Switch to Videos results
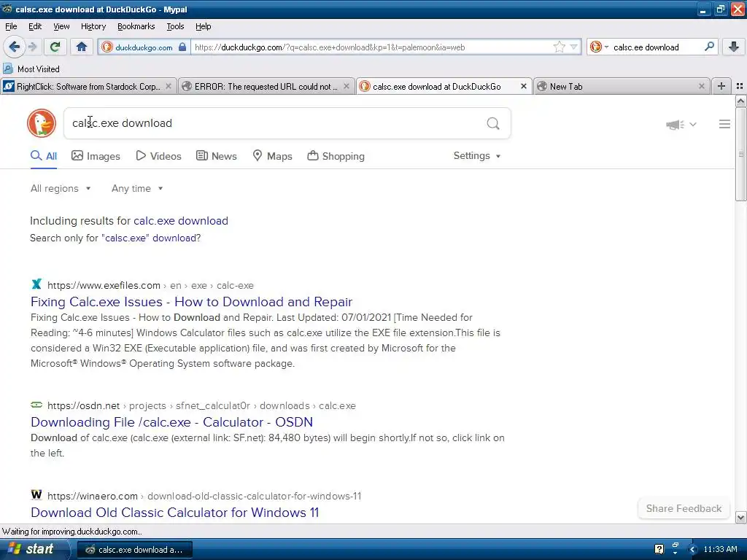The height and width of the screenshot is (560, 747). (x=158, y=156)
